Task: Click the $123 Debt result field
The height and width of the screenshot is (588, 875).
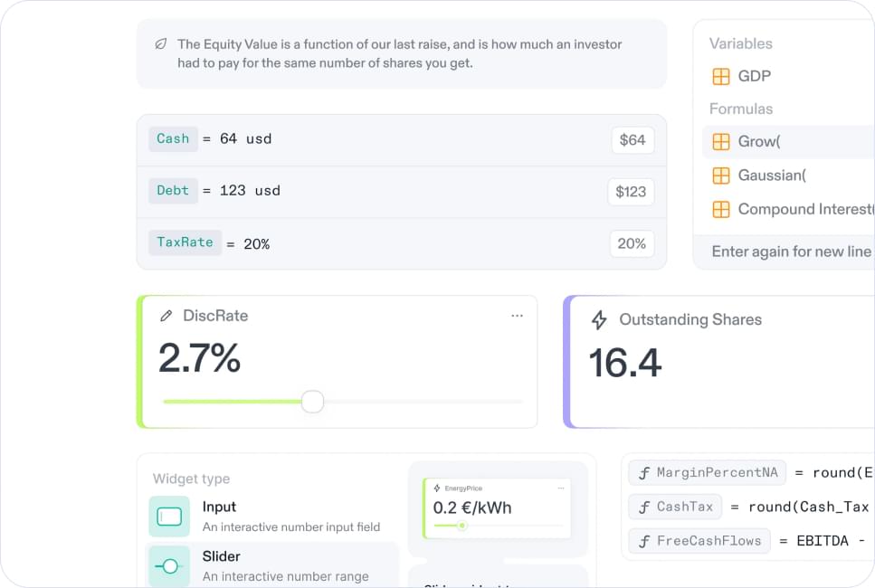Action: click(631, 192)
